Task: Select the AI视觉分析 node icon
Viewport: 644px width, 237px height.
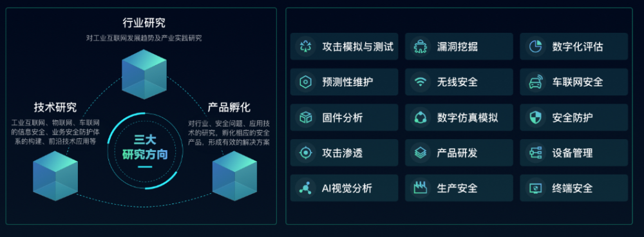Action: pyautogui.click(x=305, y=188)
